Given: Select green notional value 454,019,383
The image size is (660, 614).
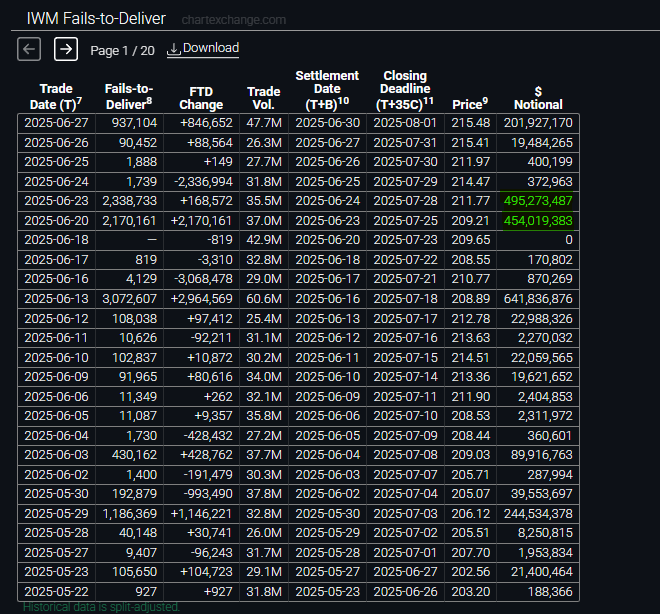Looking at the screenshot, I should point(538,221).
